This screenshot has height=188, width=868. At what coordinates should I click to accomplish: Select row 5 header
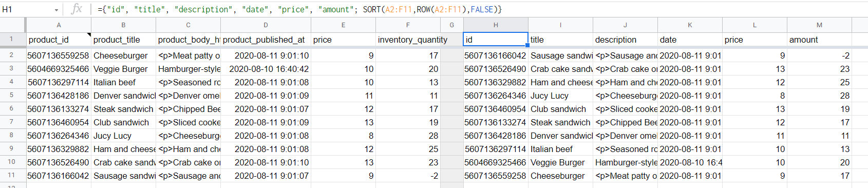(x=12, y=95)
